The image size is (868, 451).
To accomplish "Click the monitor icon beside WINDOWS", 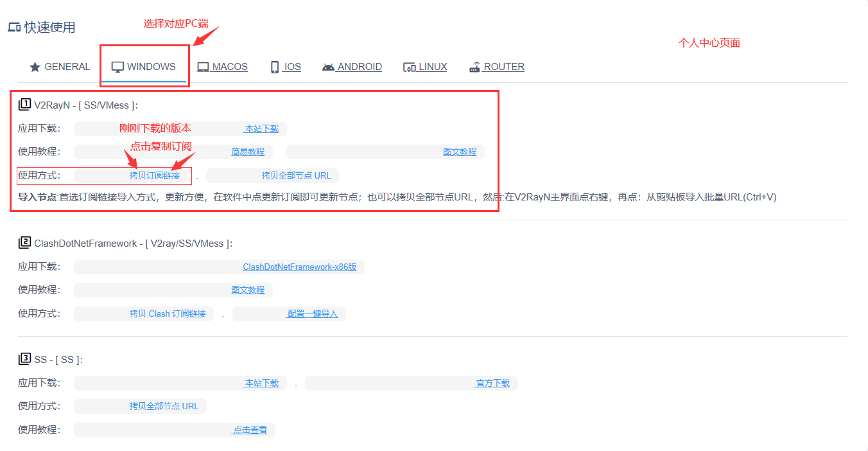I will (117, 67).
